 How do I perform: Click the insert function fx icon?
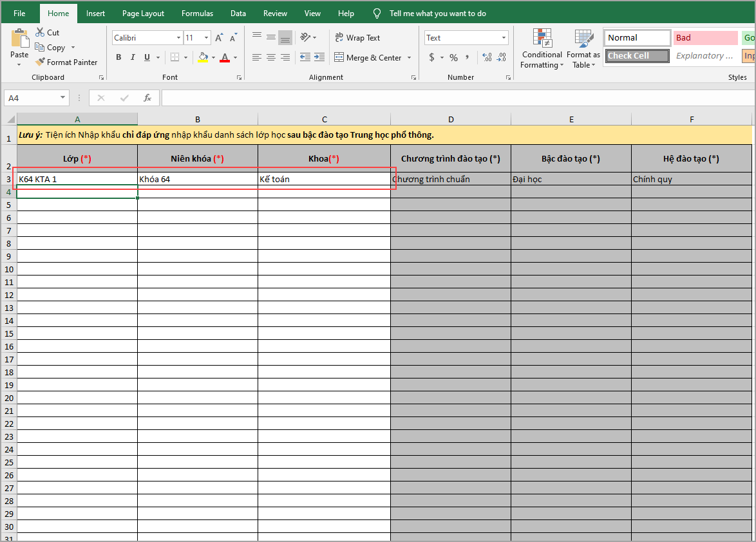pos(147,98)
